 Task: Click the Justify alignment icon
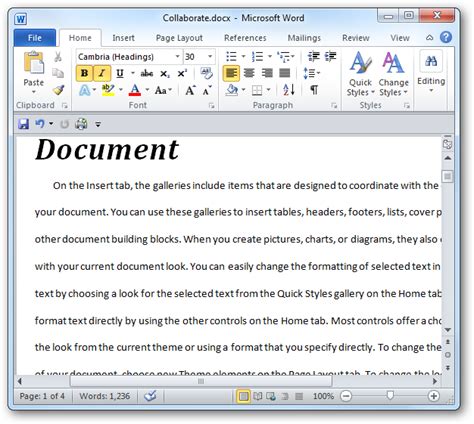[x=284, y=73]
